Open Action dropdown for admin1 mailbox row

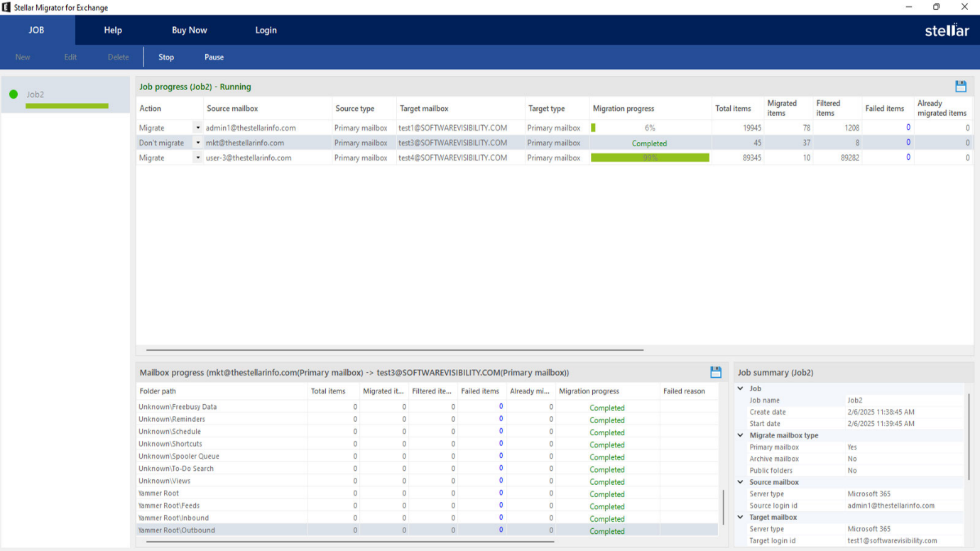[x=197, y=128]
